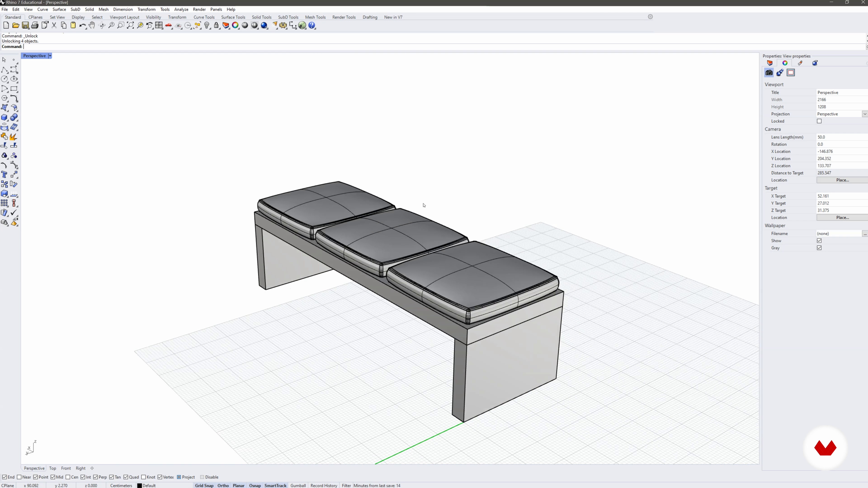This screenshot has width=868, height=488.
Task: Enable the Knot osnap checkbox
Action: [144, 477]
